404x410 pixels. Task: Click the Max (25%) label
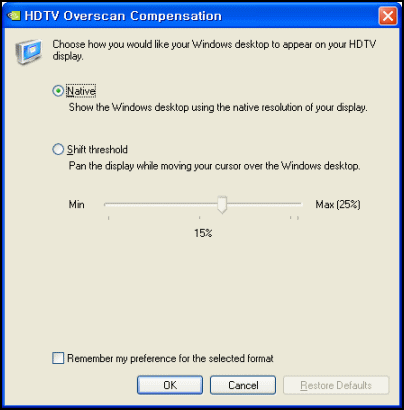coord(338,204)
